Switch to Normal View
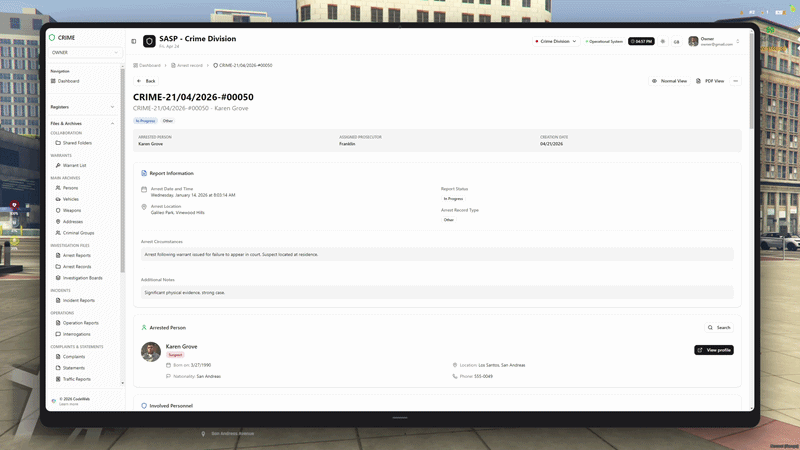The image size is (800, 450). [x=669, y=81]
